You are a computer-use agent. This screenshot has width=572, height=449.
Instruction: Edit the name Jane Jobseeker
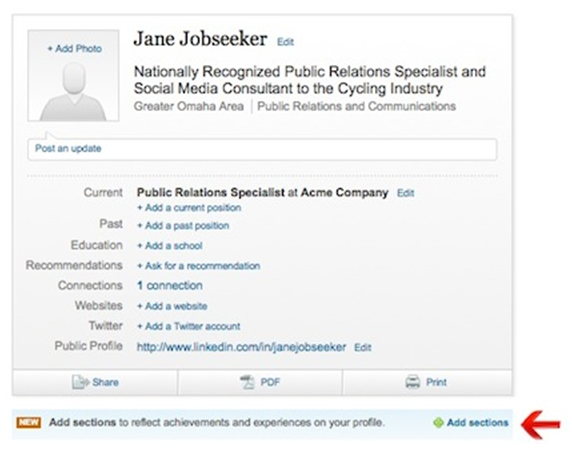(285, 42)
